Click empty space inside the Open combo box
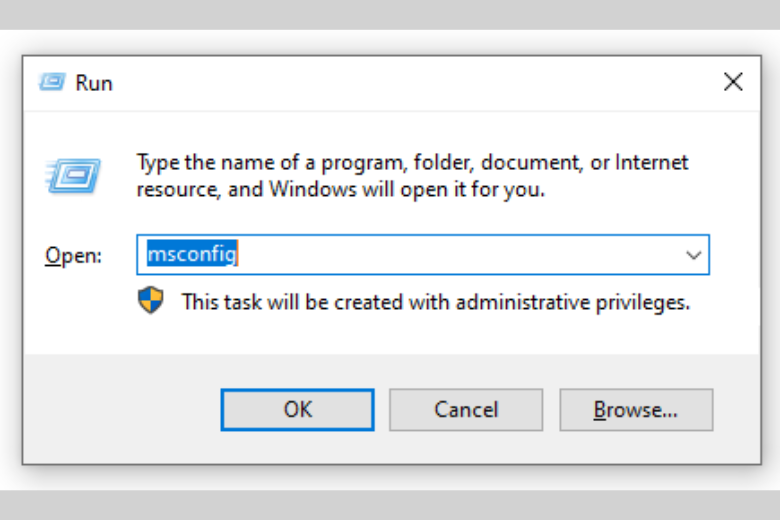 coord(458,255)
